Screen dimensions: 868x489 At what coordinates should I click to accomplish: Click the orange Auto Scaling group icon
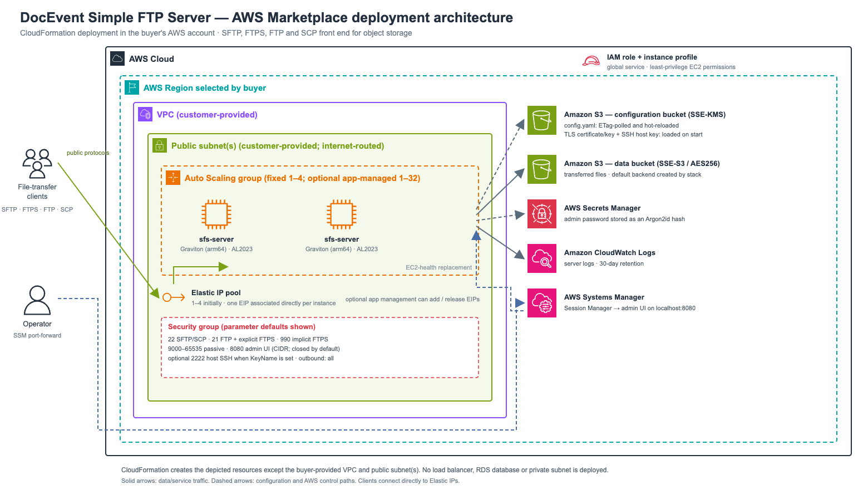173,178
